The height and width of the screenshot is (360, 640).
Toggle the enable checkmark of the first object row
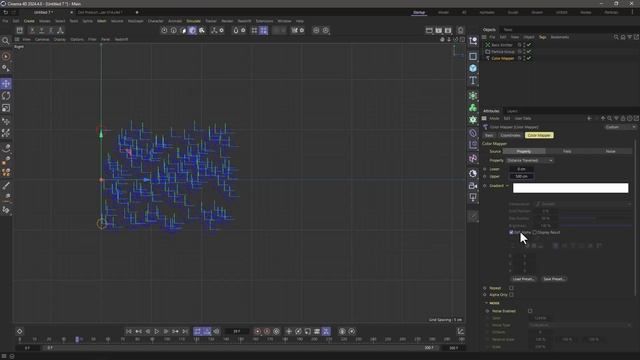point(529,45)
